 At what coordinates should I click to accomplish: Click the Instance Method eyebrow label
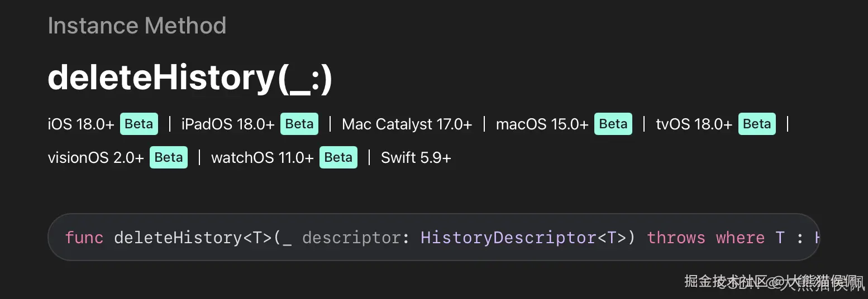click(x=137, y=26)
